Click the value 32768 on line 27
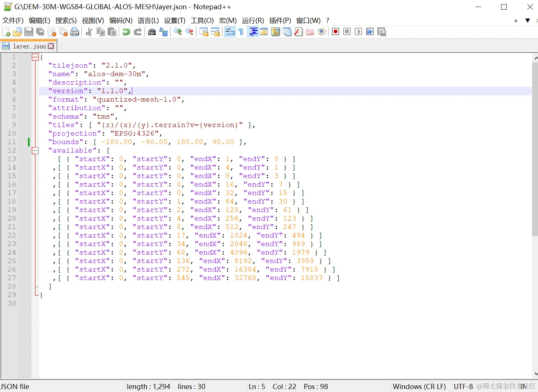The height and width of the screenshot is (392, 538). (x=245, y=278)
